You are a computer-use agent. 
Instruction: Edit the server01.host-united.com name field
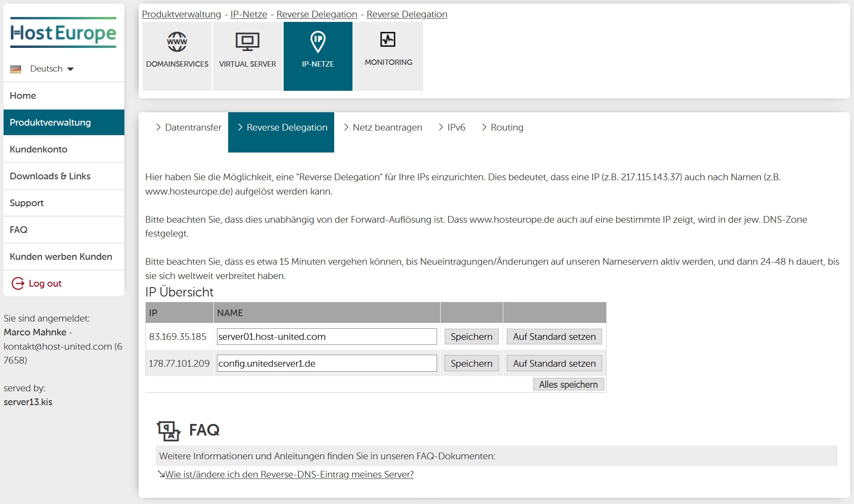pos(327,337)
